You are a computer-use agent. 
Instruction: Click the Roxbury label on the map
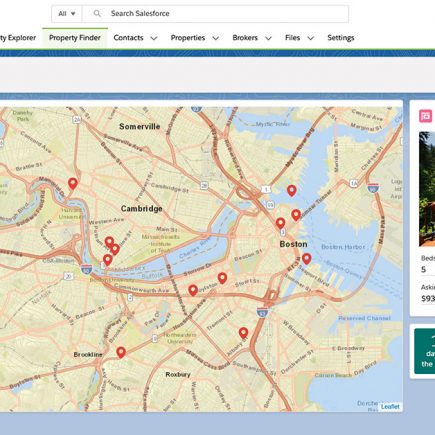178,375
